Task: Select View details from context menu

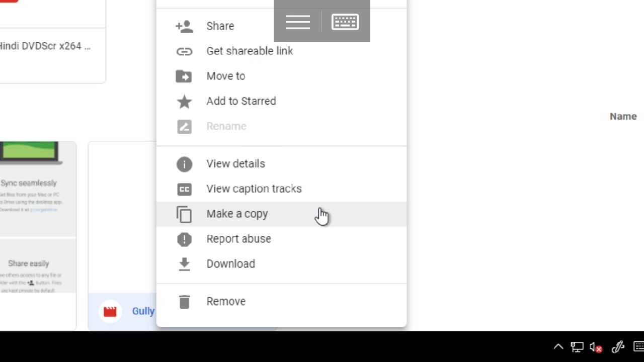Action: pos(281,164)
